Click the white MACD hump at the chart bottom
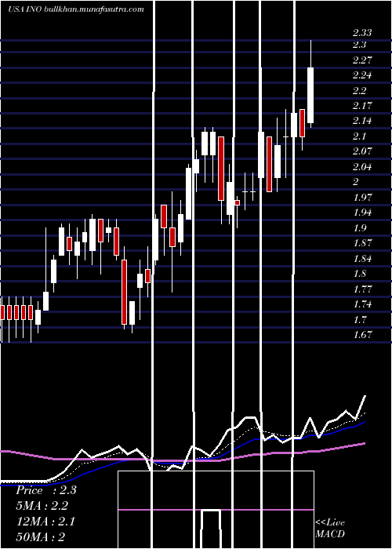This screenshot has width=392, height=549. pos(211,529)
